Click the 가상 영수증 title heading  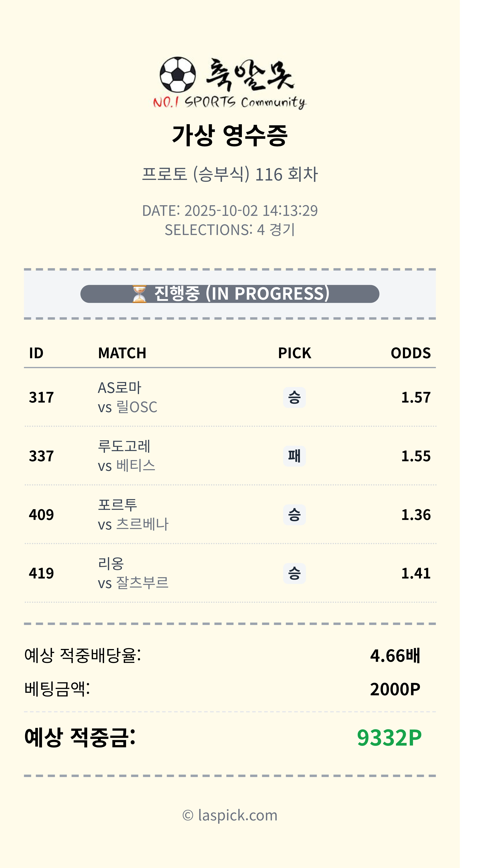point(230,135)
